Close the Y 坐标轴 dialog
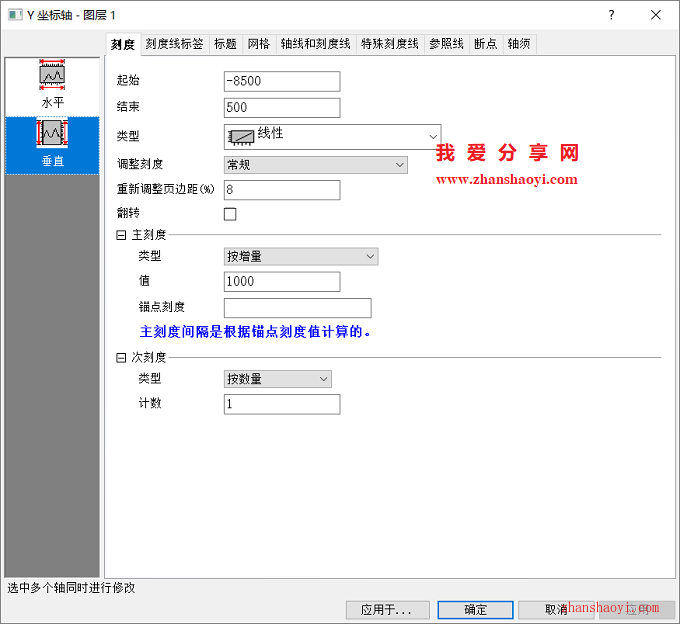 pyautogui.click(x=656, y=15)
